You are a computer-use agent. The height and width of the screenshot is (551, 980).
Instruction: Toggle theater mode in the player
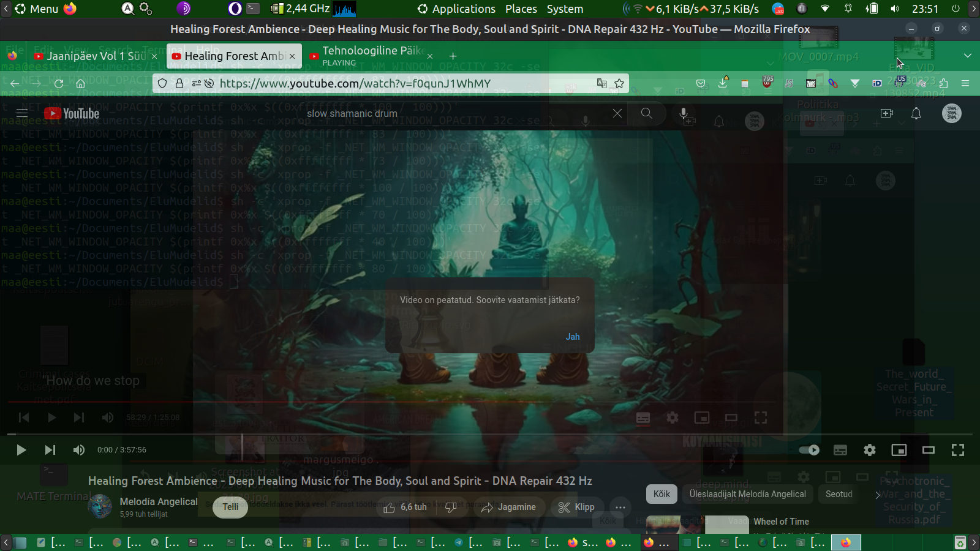[929, 450]
